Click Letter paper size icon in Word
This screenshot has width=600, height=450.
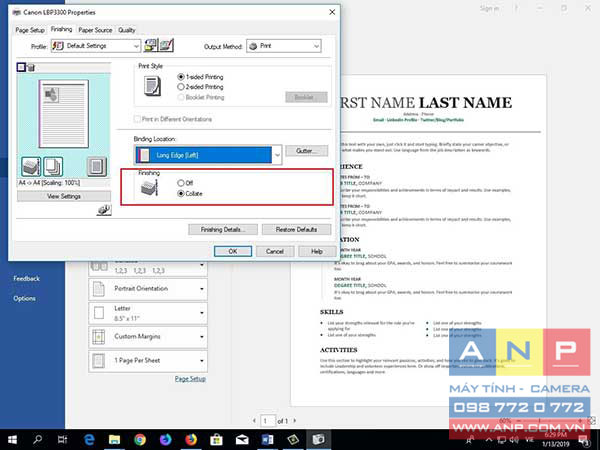99,313
